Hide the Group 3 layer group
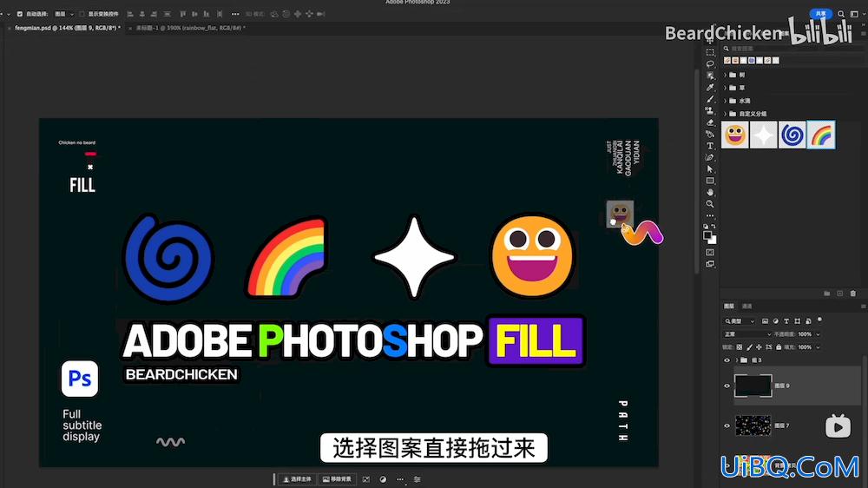The image size is (868, 488). [x=727, y=360]
